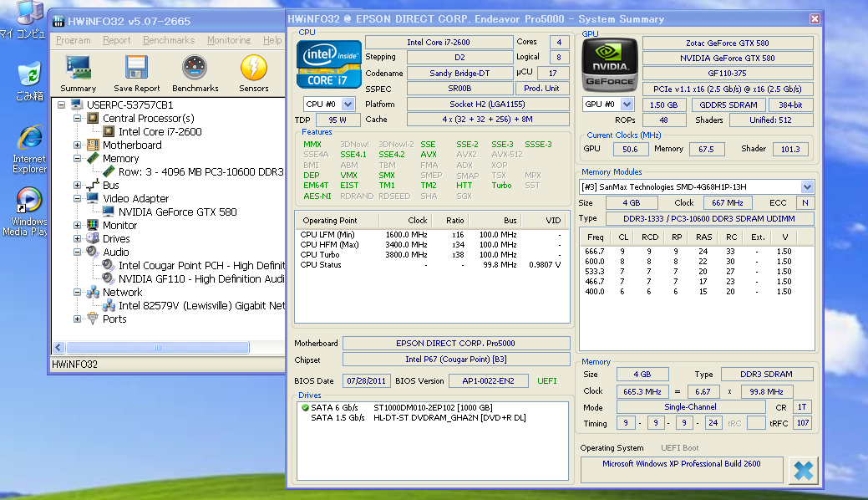Click the CPU Turbo operating point row
868x500 pixels.
point(431,255)
